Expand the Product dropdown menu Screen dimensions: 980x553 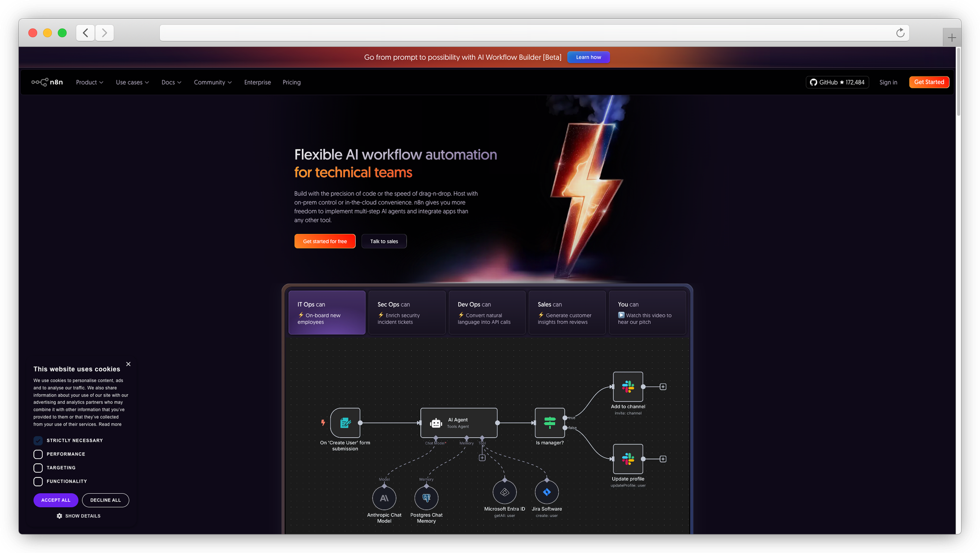90,82
